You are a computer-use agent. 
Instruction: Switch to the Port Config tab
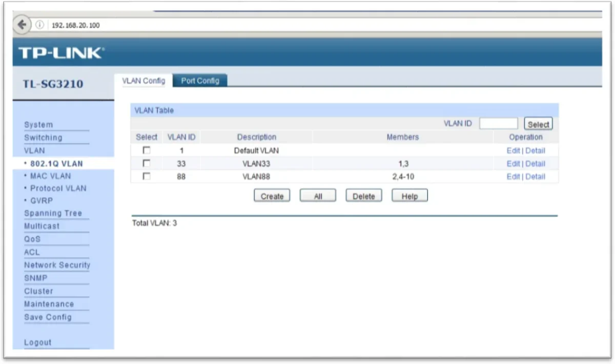click(200, 80)
